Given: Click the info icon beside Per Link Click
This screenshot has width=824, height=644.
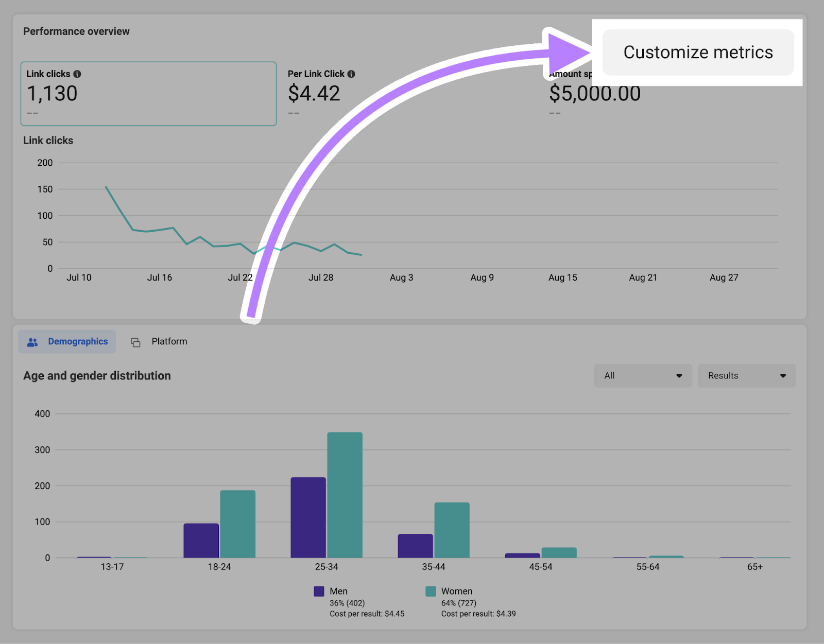Looking at the screenshot, I should (352, 74).
